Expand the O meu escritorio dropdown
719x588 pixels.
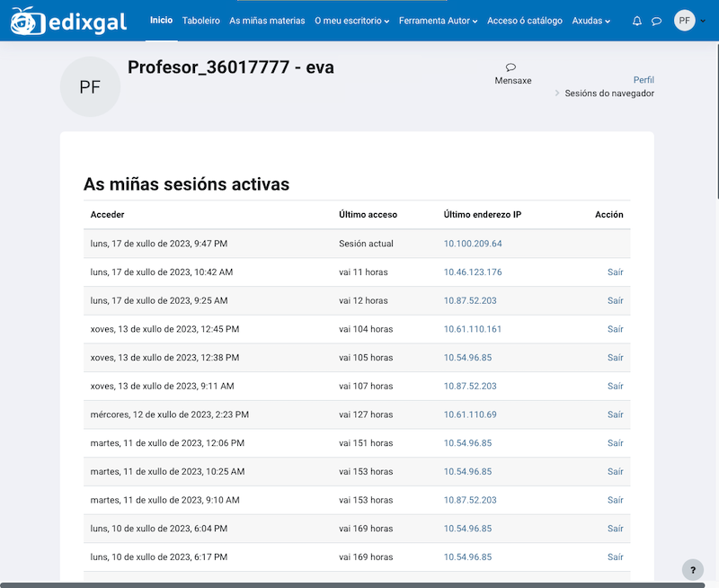point(351,21)
